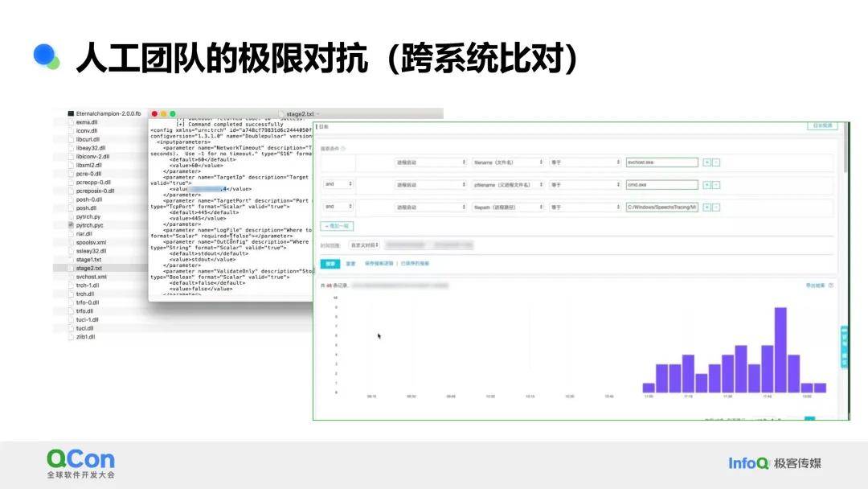
Task: Click the question mark icon by the search conditions label
Action: pyautogui.click(x=343, y=149)
